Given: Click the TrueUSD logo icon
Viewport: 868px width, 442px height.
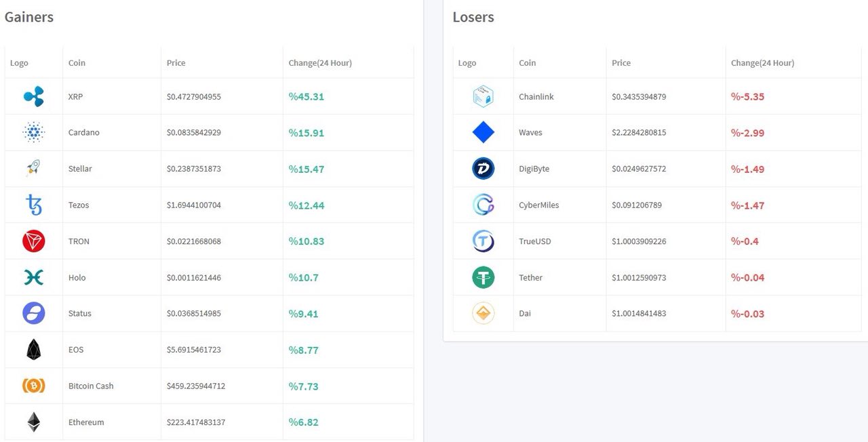Looking at the screenshot, I should (484, 241).
